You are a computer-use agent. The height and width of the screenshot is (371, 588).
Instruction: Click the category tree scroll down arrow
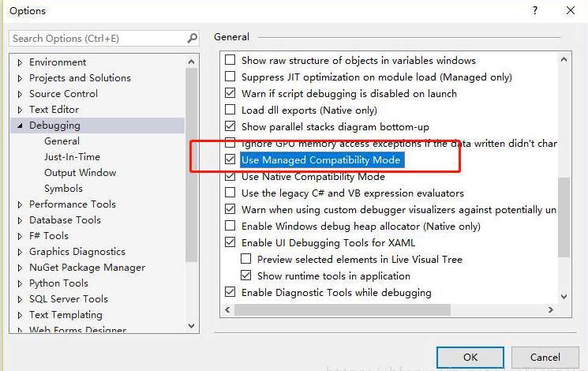coord(191,325)
